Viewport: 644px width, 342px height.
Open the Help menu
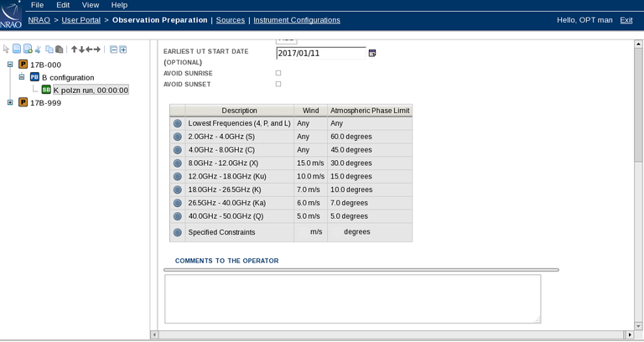[x=119, y=5]
